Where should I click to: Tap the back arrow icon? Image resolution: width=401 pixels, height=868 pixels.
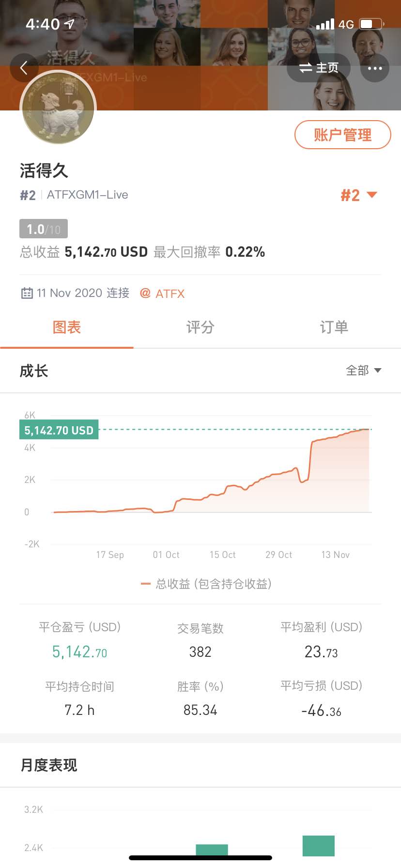coord(23,68)
